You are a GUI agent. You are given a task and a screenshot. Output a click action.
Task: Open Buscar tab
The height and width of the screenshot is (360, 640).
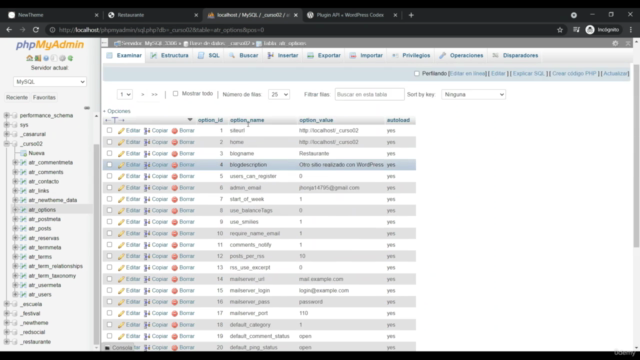pos(244,56)
